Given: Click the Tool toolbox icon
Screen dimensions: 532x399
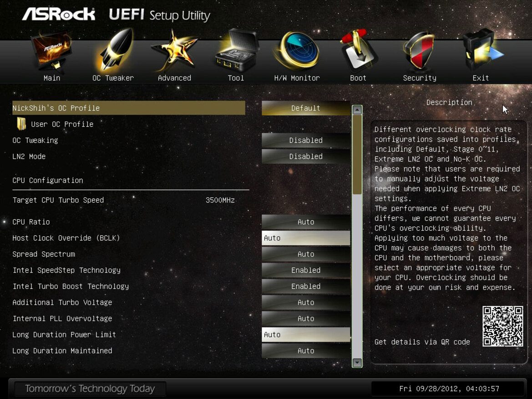Looking at the screenshot, I should (236, 50).
